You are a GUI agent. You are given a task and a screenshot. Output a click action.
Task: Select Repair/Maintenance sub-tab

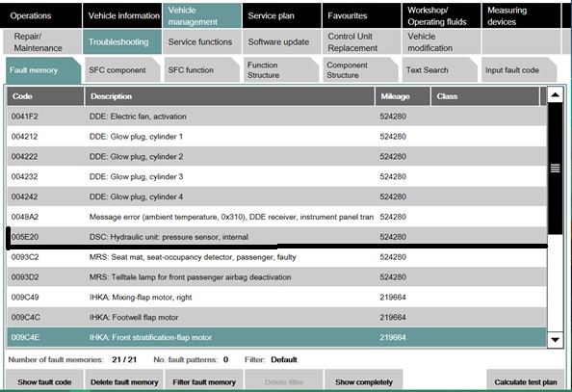(42, 42)
